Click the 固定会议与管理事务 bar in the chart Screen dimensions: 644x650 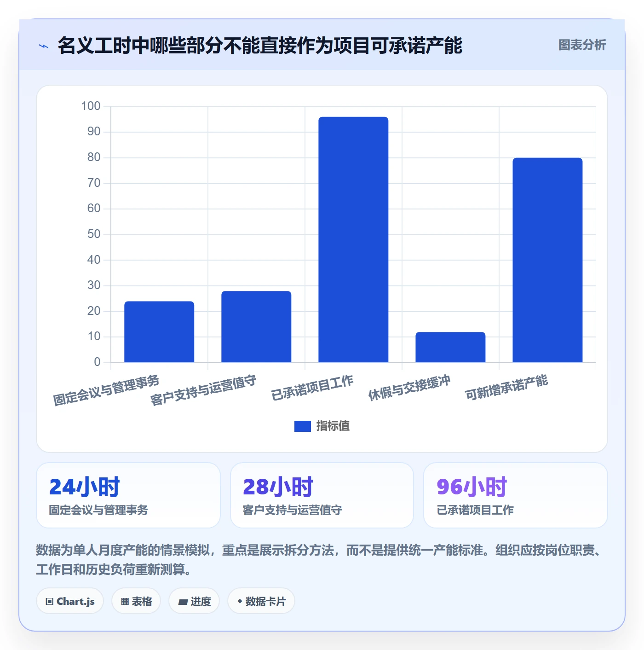coord(159,332)
